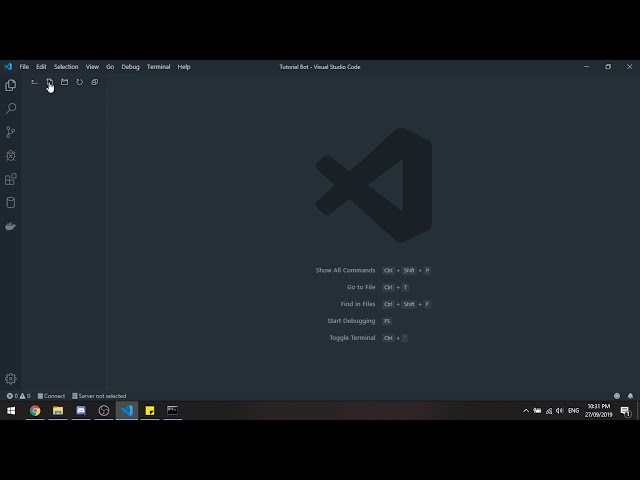Click the errors and warnings status indicator
Image resolution: width=640 pixels, height=480 pixels.
pyautogui.click(x=18, y=396)
